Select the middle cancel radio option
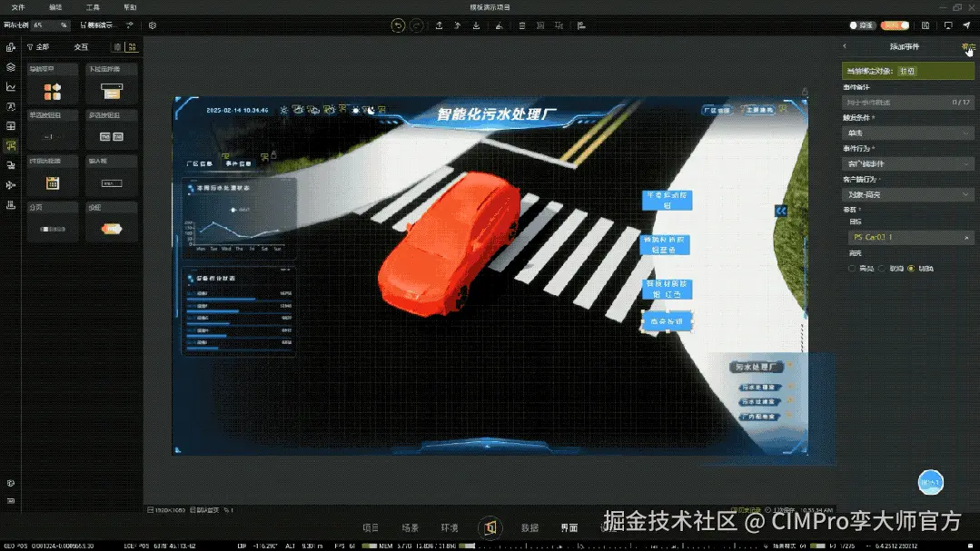This screenshot has height=551, width=980. pos(882,269)
